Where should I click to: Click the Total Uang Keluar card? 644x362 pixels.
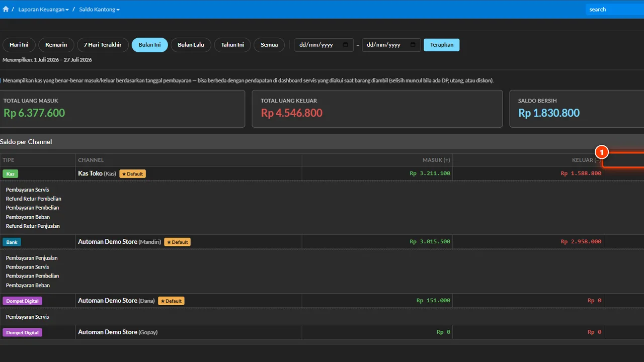click(x=377, y=109)
